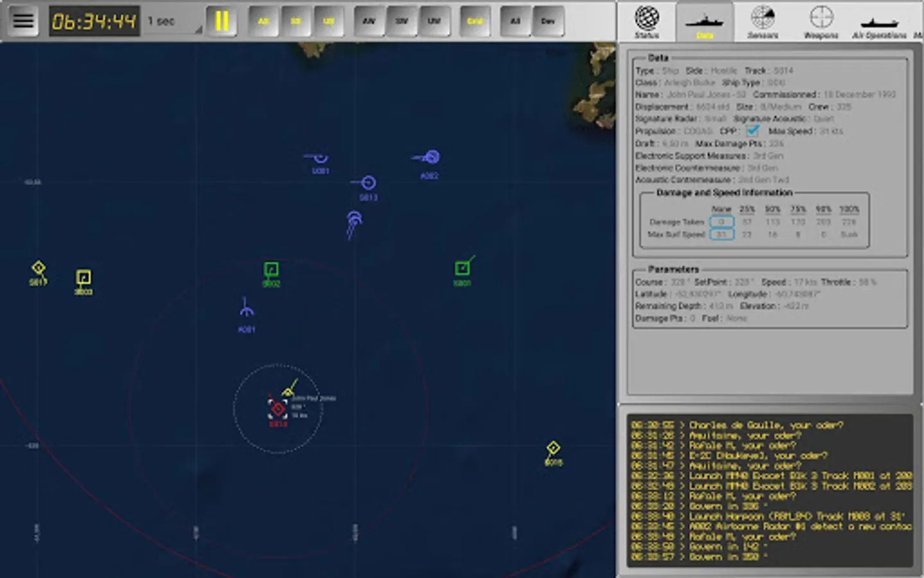The width and height of the screenshot is (924, 578).
Task: Open the hamburger main menu
Action: coord(23,21)
